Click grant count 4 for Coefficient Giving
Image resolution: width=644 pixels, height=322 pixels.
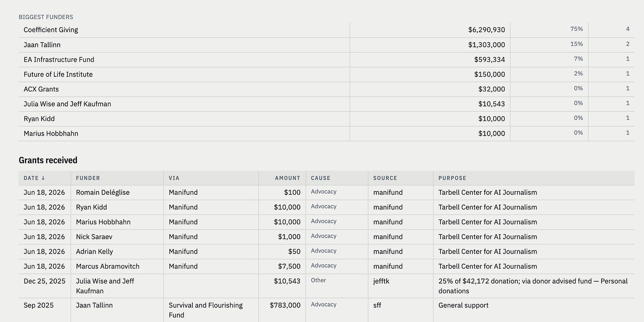[x=628, y=29]
